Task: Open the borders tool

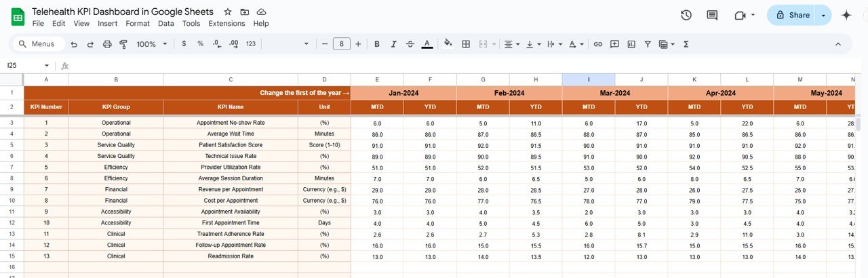Action: (466, 44)
